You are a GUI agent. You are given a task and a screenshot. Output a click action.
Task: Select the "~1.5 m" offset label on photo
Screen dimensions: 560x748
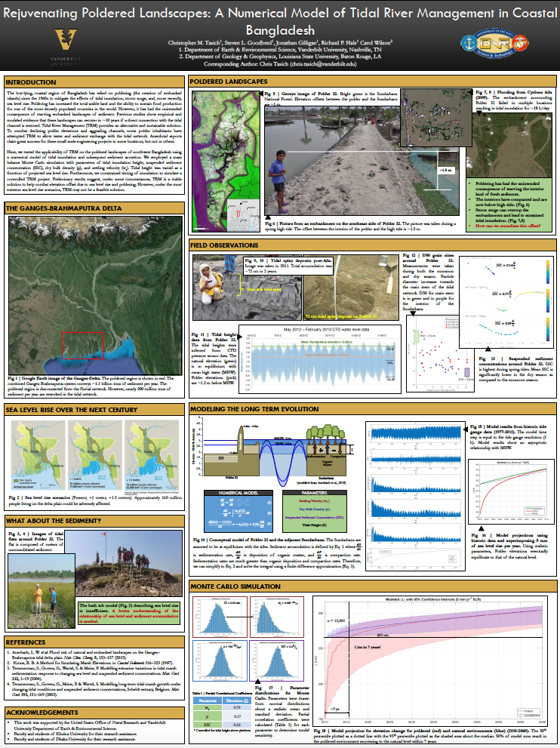tap(445, 170)
